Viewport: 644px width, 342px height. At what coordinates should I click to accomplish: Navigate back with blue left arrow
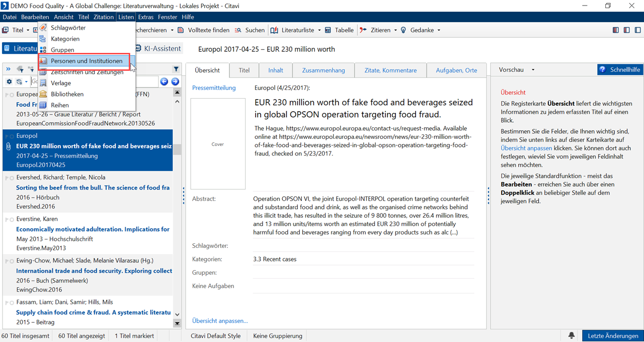coord(164,81)
